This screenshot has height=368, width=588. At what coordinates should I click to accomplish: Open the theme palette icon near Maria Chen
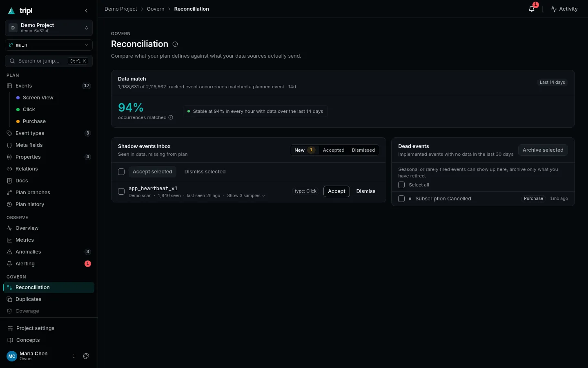tap(86, 356)
